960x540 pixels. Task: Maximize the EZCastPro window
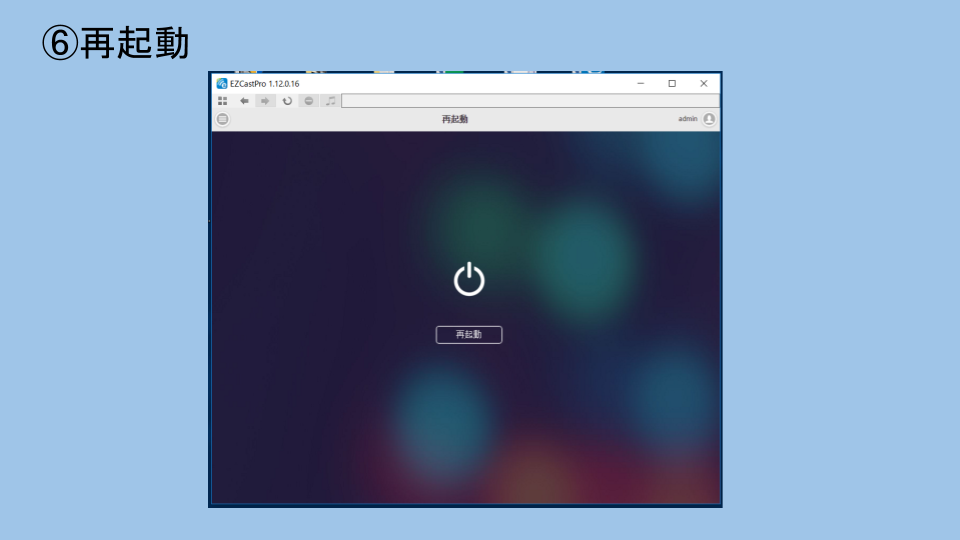672,84
